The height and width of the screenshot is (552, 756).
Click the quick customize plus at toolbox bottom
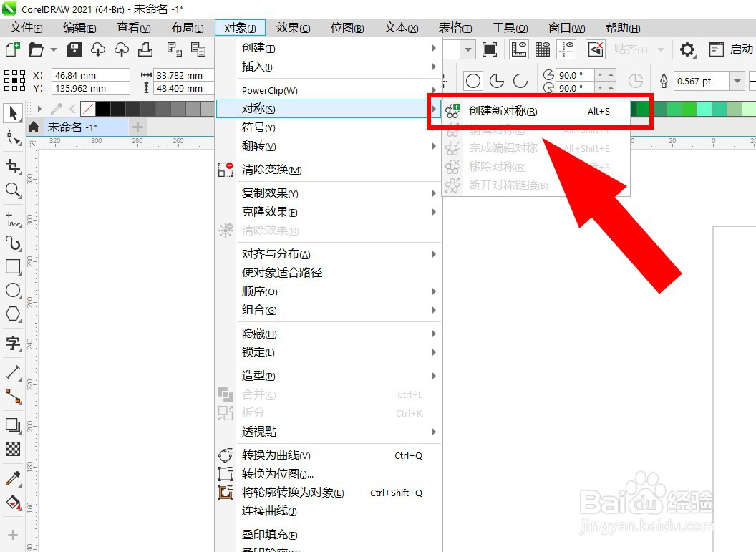click(13, 535)
